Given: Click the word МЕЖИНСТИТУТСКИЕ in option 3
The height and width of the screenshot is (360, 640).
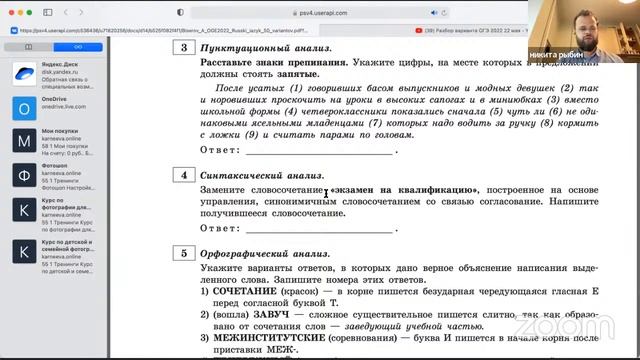Looking at the screenshot, I should 269,338.
